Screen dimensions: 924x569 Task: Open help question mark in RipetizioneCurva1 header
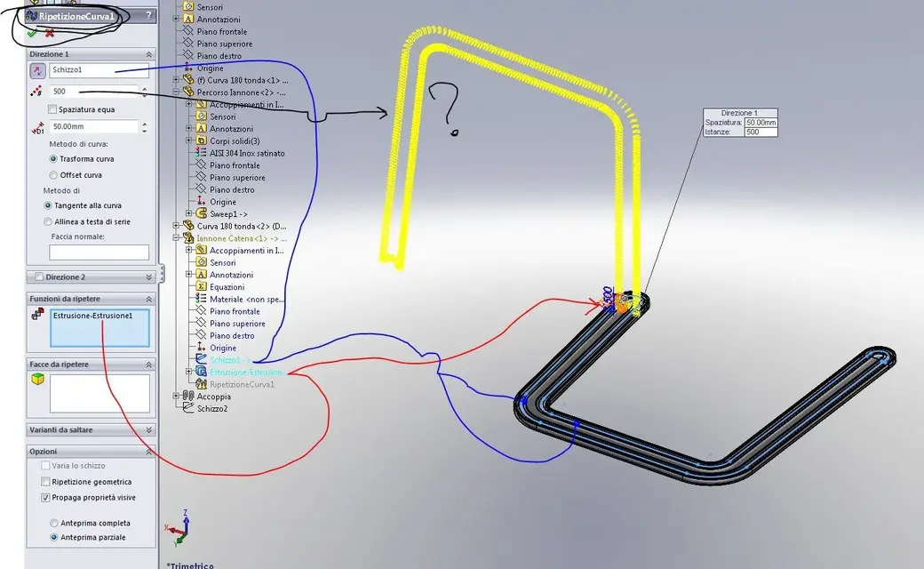(x=148, y=16)
